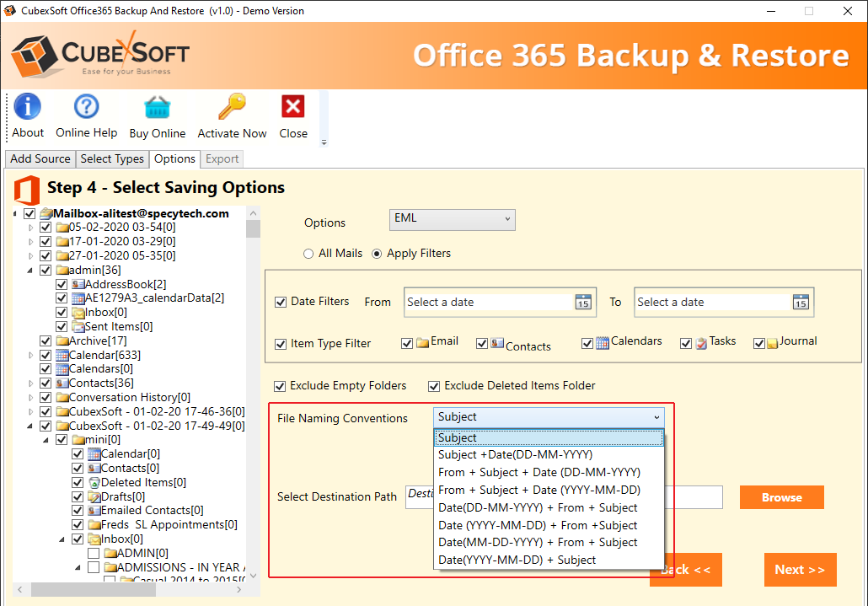Click the AE1279A3_calendarData[2] calendar icon
Viewport: 868px width, 606px height.
click(x=78, y=298)
